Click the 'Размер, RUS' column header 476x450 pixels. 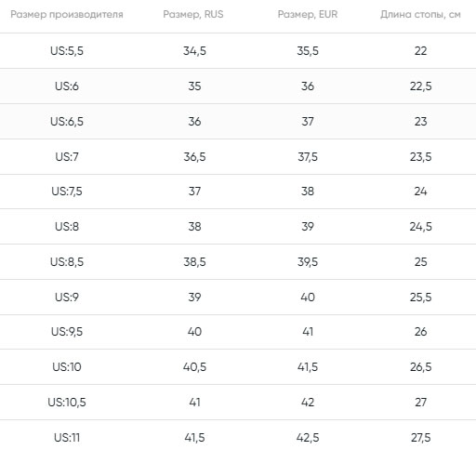[193, 14]
